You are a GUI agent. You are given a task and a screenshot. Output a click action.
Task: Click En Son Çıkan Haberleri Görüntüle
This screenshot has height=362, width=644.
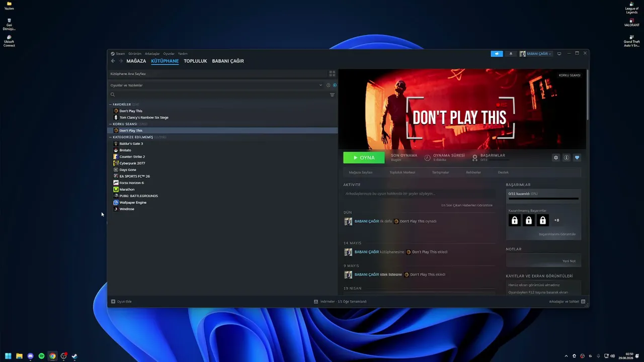pos(467,205)
